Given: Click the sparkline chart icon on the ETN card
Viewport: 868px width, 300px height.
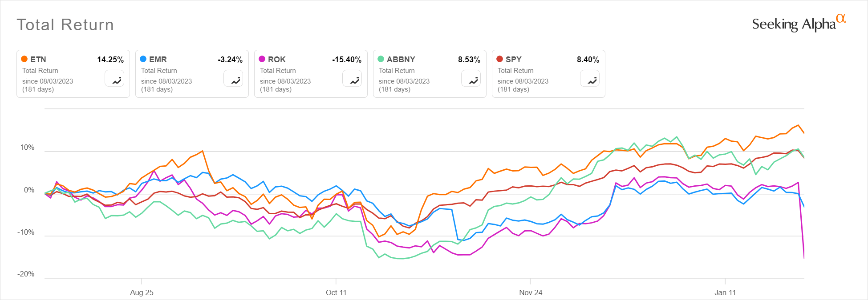Looking at the screenshot, I should [x=114, y=79].
